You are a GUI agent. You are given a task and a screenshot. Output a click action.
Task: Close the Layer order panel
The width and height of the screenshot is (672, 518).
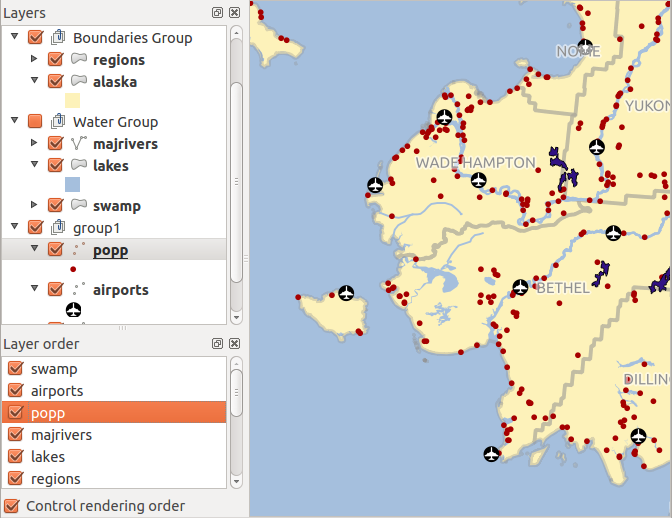[x=234, y=344]
